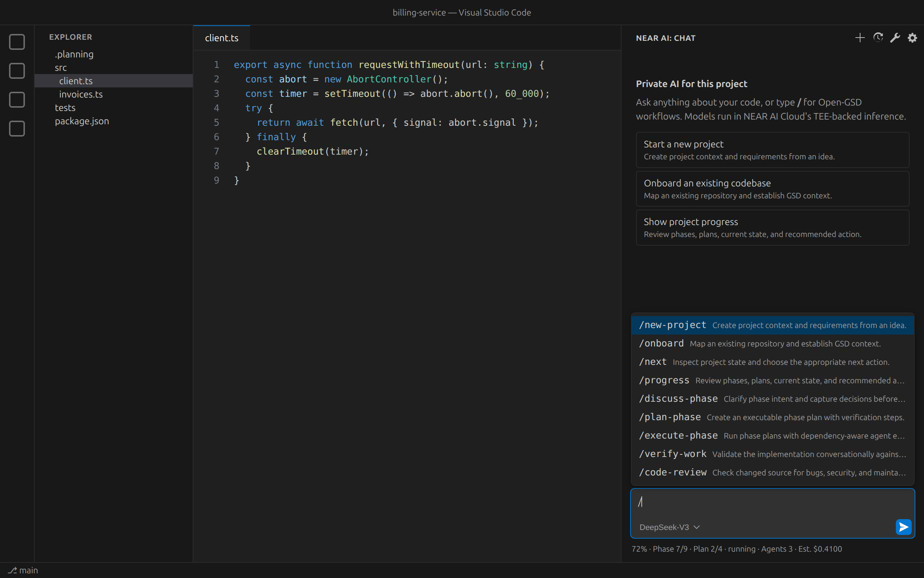Expand the .planning folder
The image size is (924, 578).
(113, 54)
